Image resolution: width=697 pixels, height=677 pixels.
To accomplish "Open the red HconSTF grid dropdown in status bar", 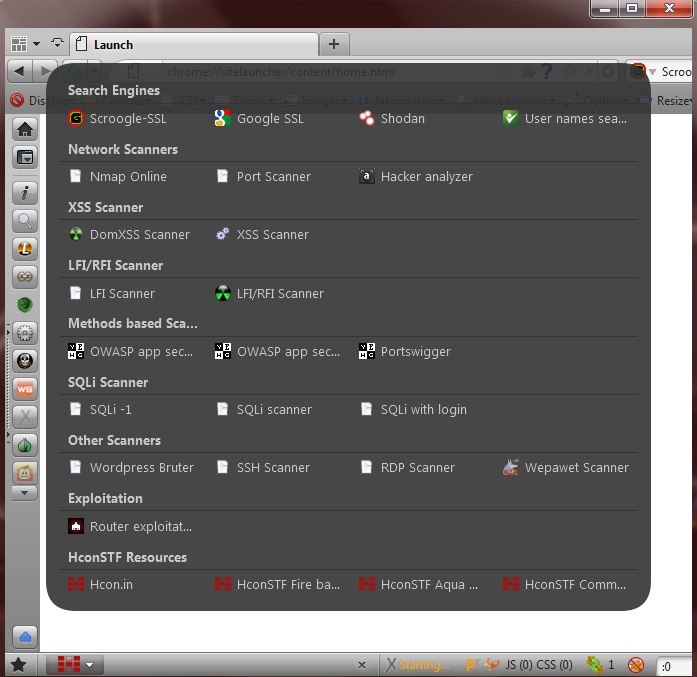I will pos(75,665).
